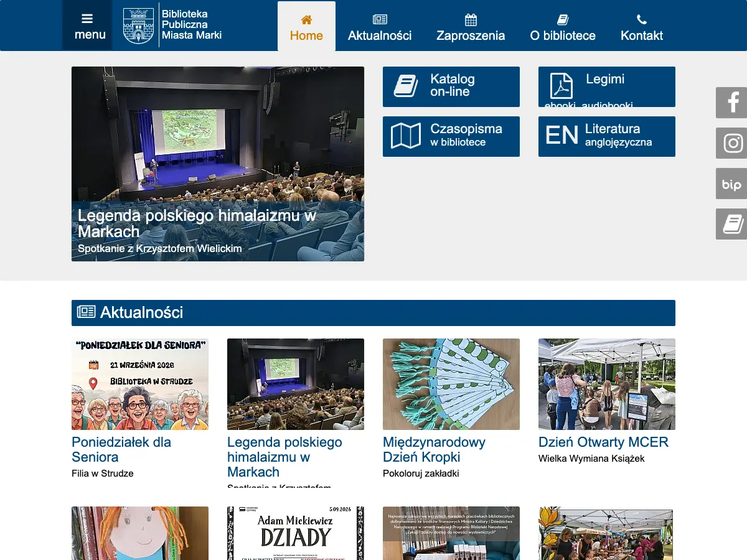
Task: Open the Międzynarodowy Dzień Kropki bookmark thumbnail
Action: [x=451, y=384]
